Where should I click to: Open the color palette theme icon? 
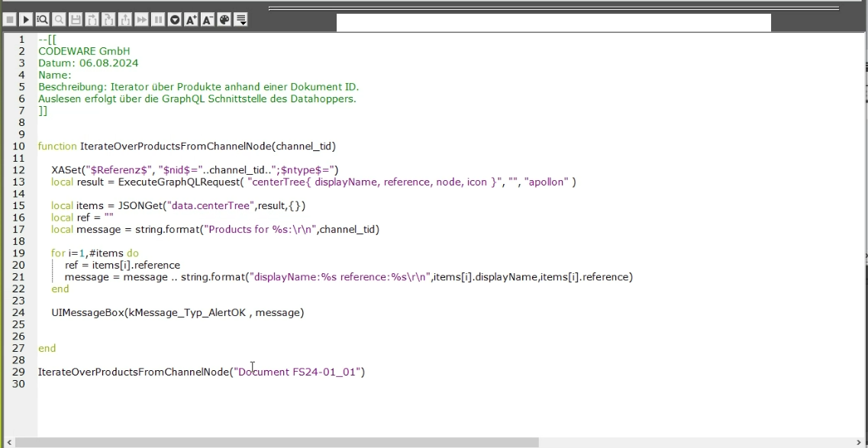pos(224,20)
